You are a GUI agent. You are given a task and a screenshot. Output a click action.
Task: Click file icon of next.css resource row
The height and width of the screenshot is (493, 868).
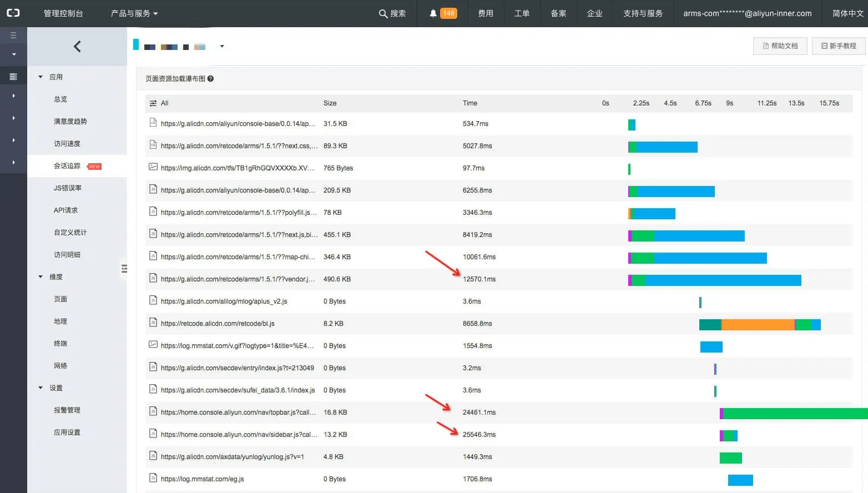(x=153, y=145)
